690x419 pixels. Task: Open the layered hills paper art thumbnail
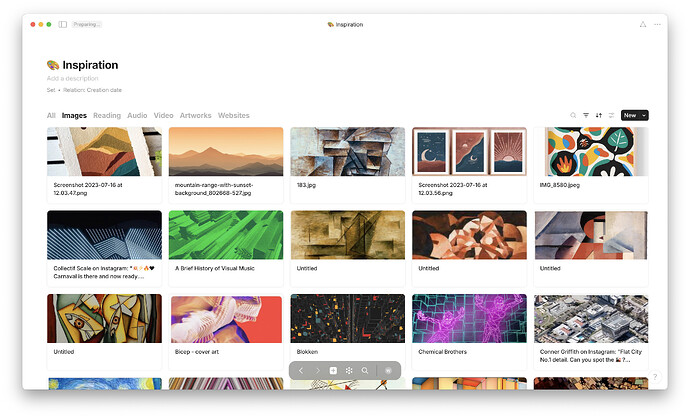[104, 152]
